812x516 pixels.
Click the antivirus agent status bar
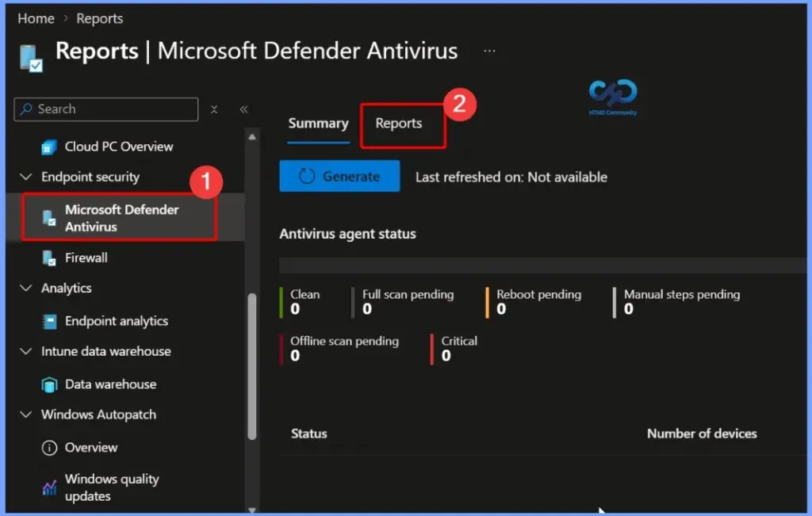point(542,266)
